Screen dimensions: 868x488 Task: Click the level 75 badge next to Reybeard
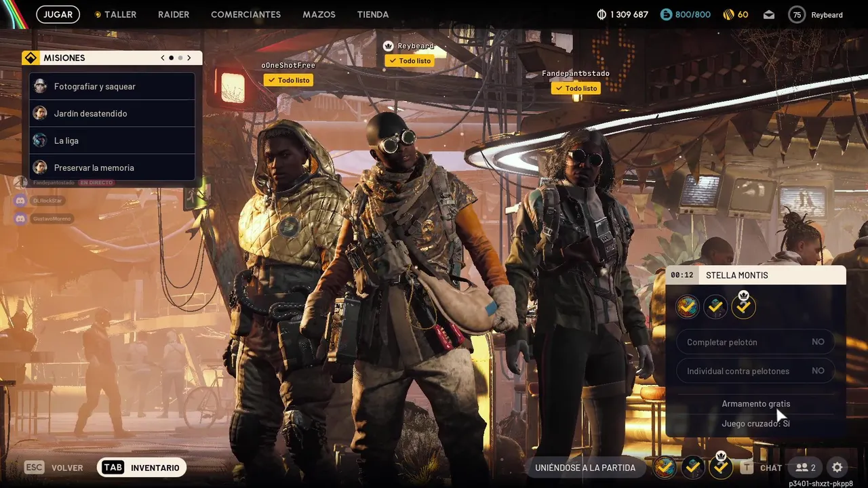[797, 14]
